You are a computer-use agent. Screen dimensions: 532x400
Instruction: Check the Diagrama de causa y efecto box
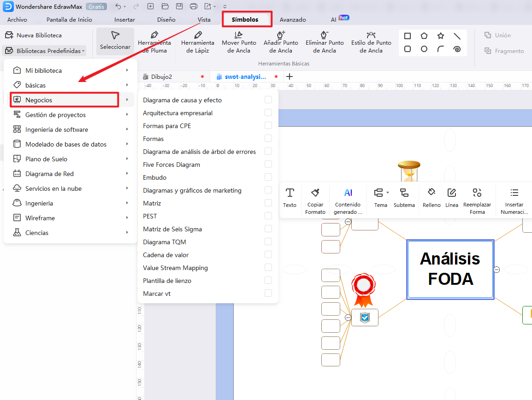pyautogui.click(x=268, y=100)
